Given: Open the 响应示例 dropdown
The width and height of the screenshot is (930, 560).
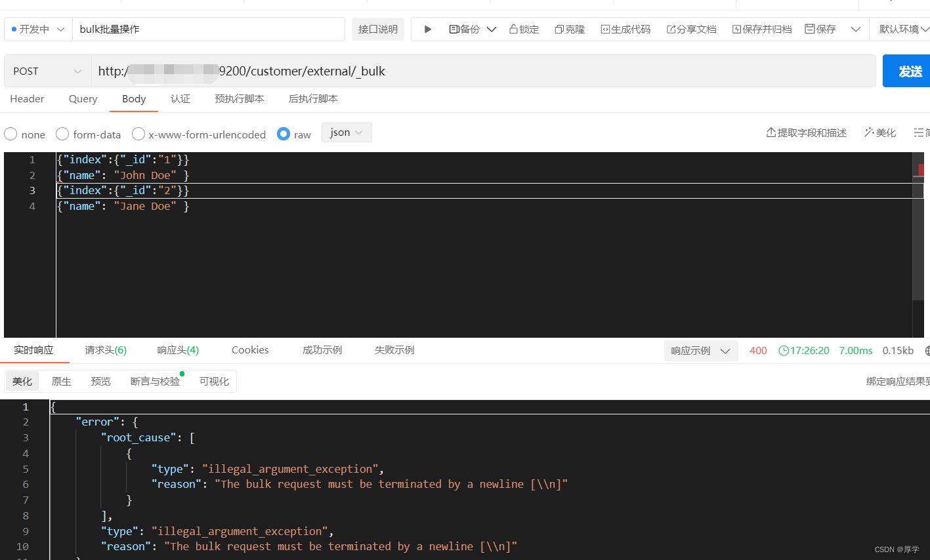Looking at the screenshot, I should tap(701, 351).
